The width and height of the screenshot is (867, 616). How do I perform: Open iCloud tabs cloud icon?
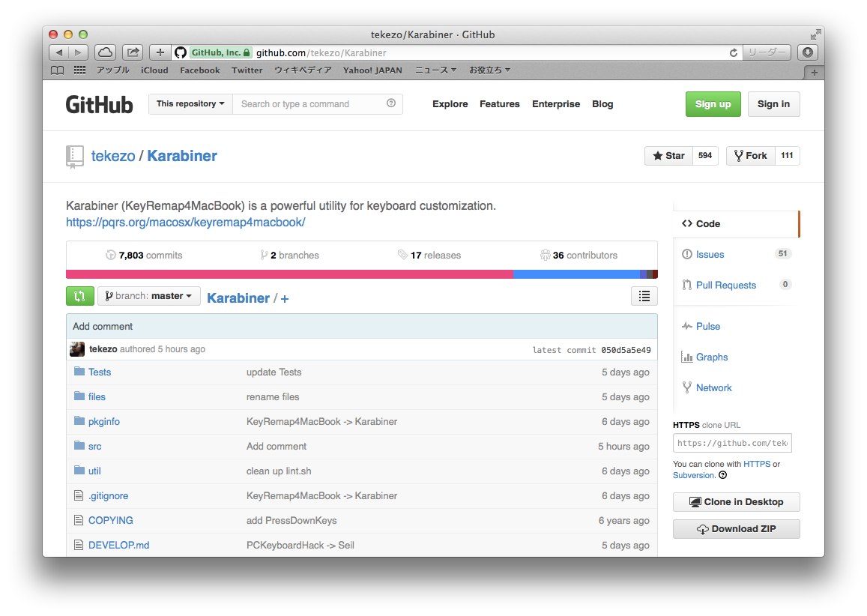(x=105, y=52)
